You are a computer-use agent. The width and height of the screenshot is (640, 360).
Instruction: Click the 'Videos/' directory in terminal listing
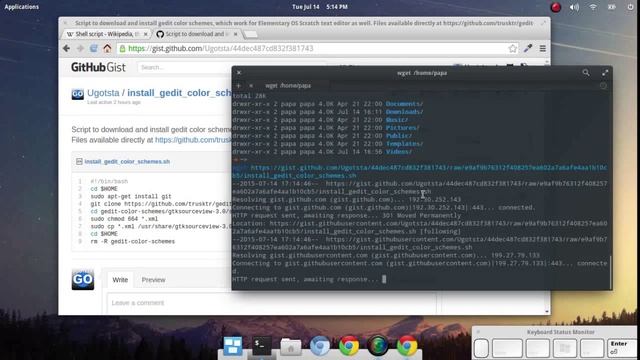click(x=399, y=152)
